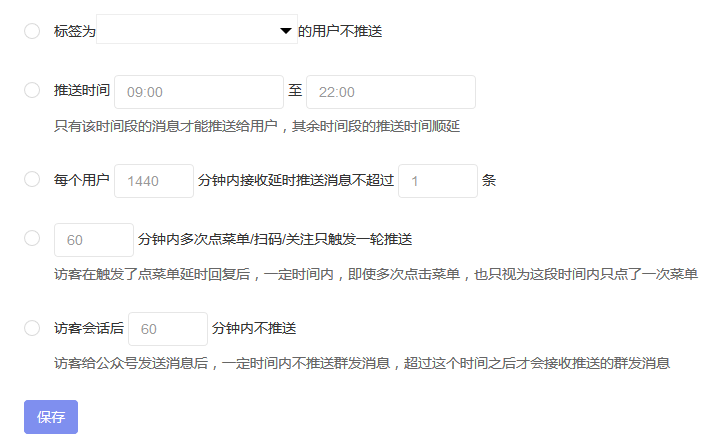
Task: Select the 每个用户 radio button
Action: (32, 179)
